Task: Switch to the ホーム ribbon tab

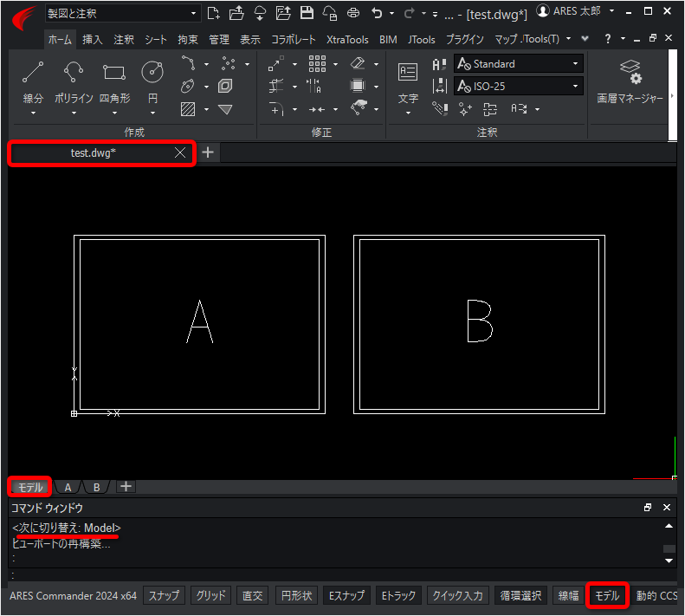Action: coord(60,40)
